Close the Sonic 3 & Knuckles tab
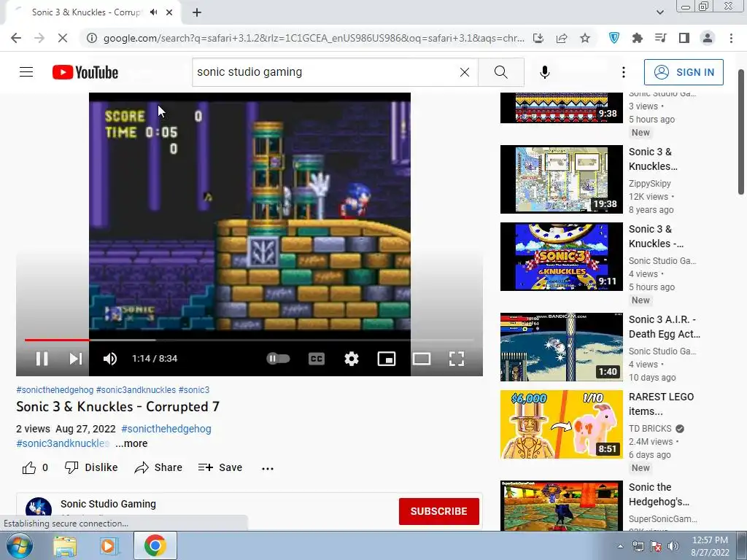Screen dimensions: 747x560 [x=169, y=12]
